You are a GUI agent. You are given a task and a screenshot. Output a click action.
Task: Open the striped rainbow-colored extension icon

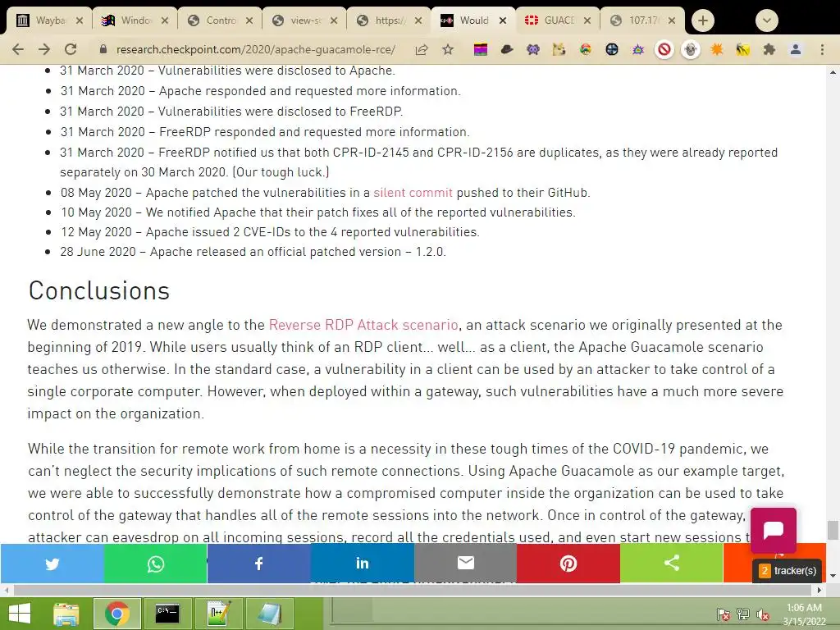(481, 50)
